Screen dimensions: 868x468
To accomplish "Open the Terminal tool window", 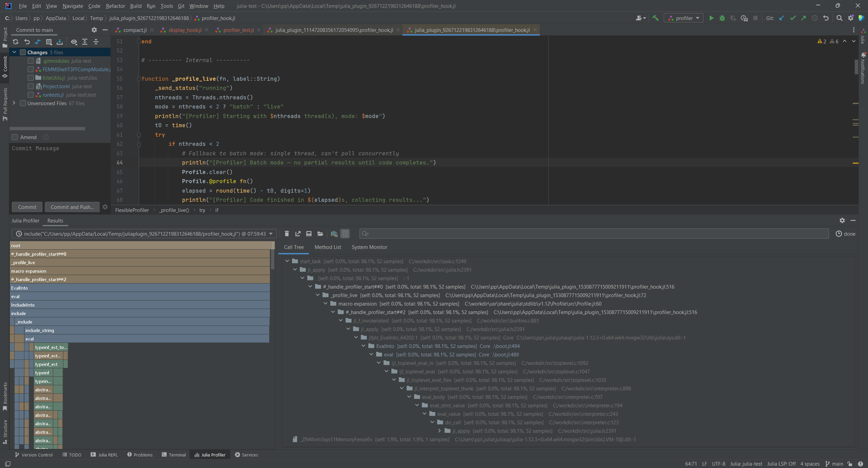I will pyautogui.click(x=174, y=455).
